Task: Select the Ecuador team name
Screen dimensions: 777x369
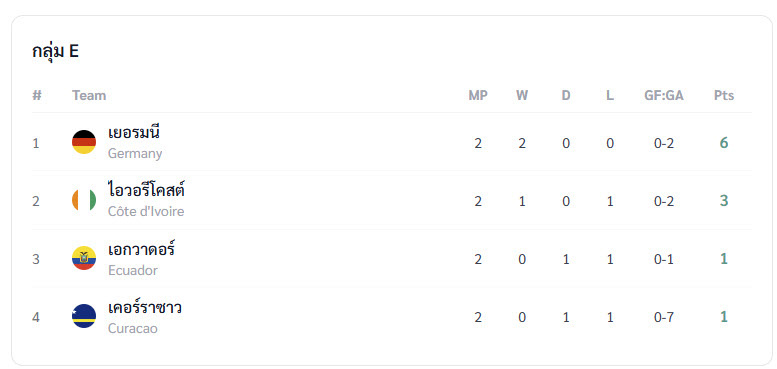Action: point(141,259)
